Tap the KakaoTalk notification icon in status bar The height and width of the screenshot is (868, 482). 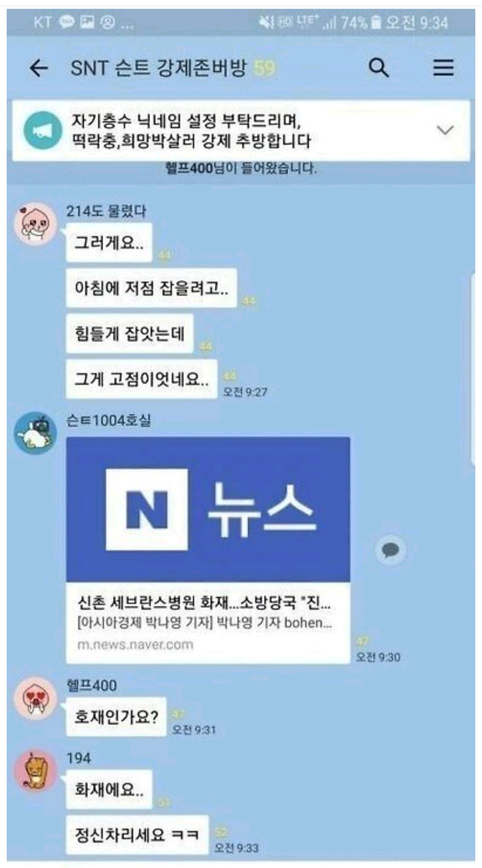click(x=67, y=22)
